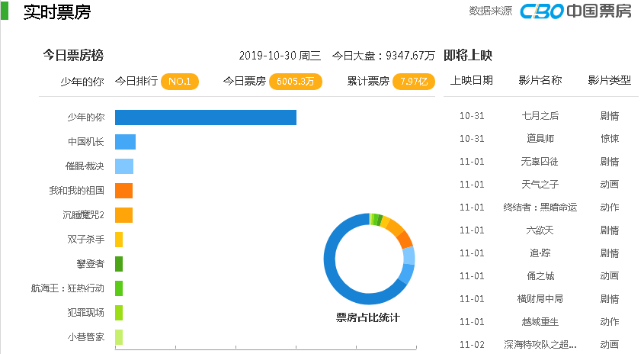Select 航海王：狂热行动 label in the ranking

68,288
